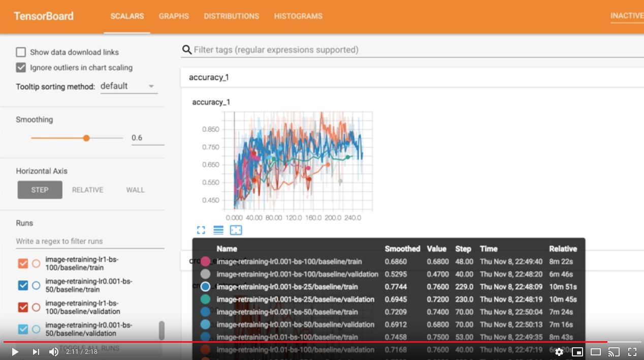Click the TensorBoard logo title
Image resolution: width=644 pixels, height=360 pixels.
[x=44, y=16]
